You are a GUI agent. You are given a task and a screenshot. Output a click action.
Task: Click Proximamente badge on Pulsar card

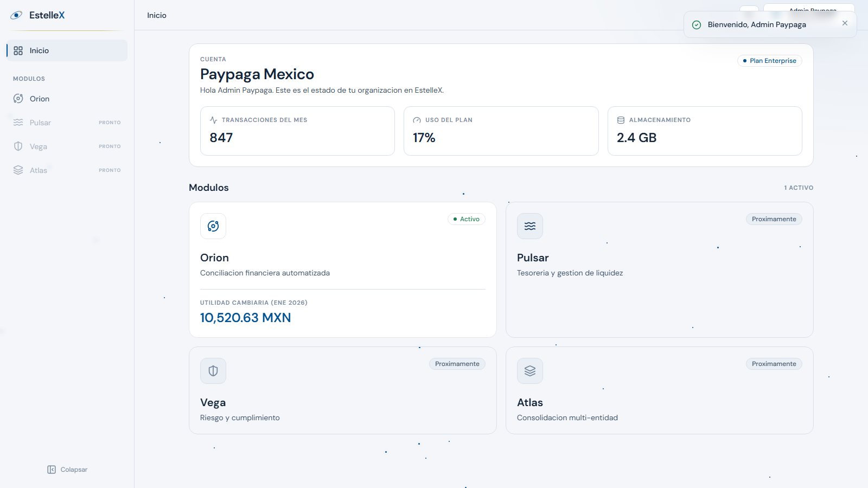[774, 219]
